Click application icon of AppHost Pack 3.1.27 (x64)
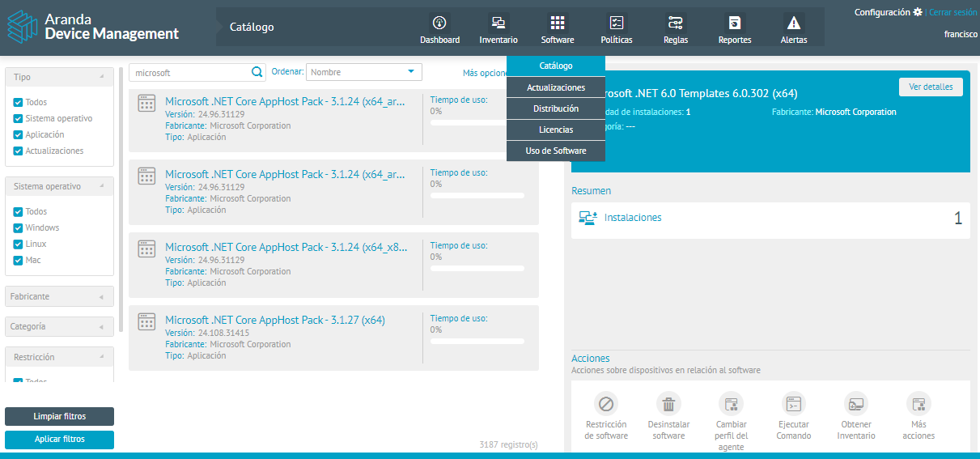980x459 pixels. [x=146, y=321]
